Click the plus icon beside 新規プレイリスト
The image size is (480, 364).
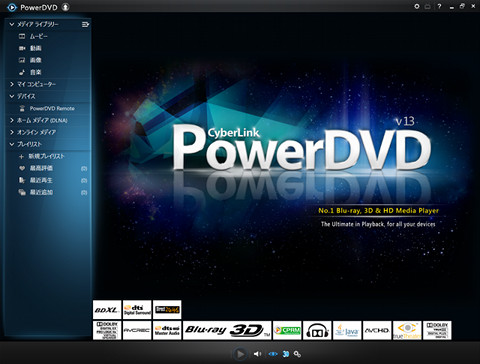(x=22, y=156)
